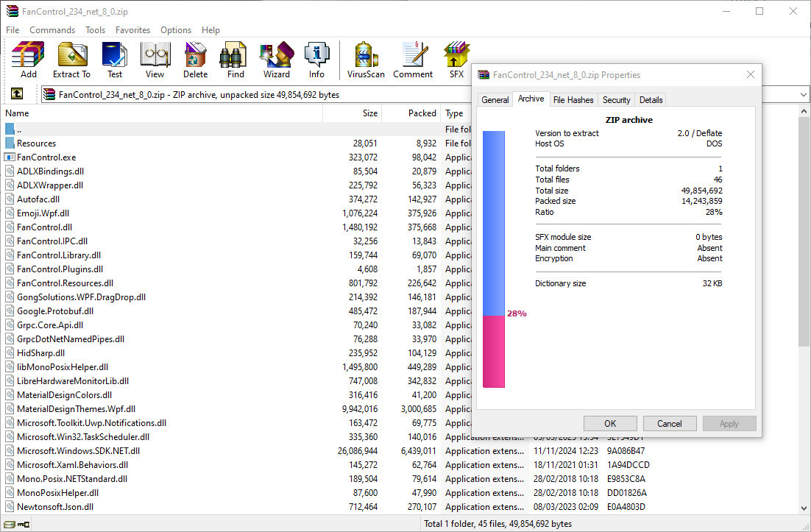
Task: Switch to the File Hashes tab
Action: point(573,100)
